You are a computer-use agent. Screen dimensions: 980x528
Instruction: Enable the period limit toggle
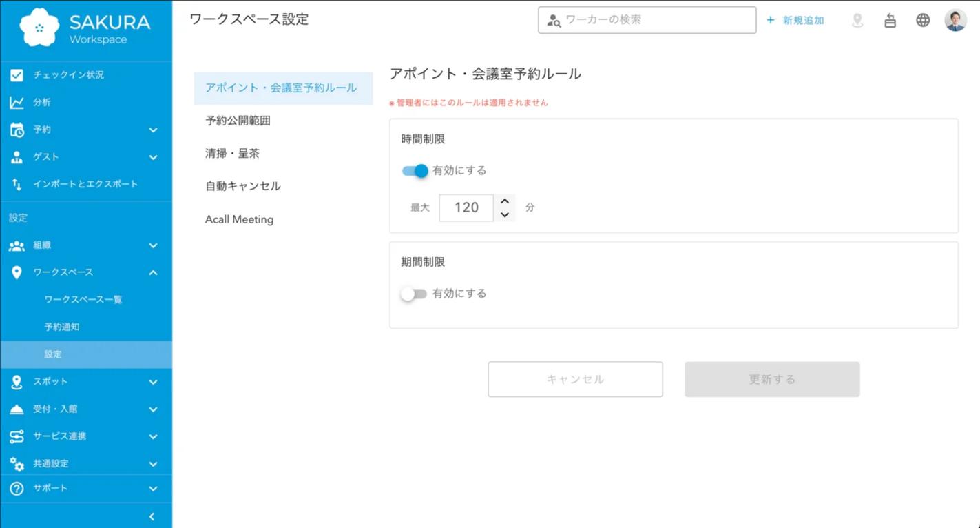tap(414, 294)
